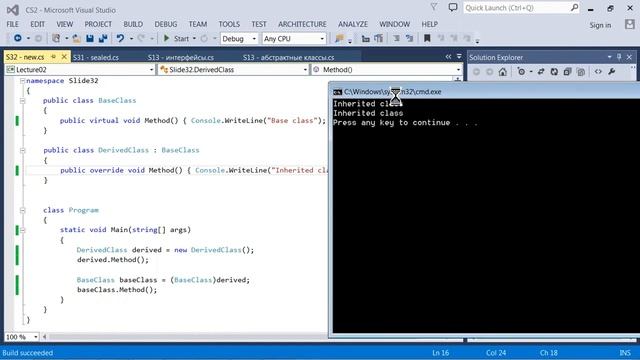Collapse the BaseClass code region

(22, 100)
